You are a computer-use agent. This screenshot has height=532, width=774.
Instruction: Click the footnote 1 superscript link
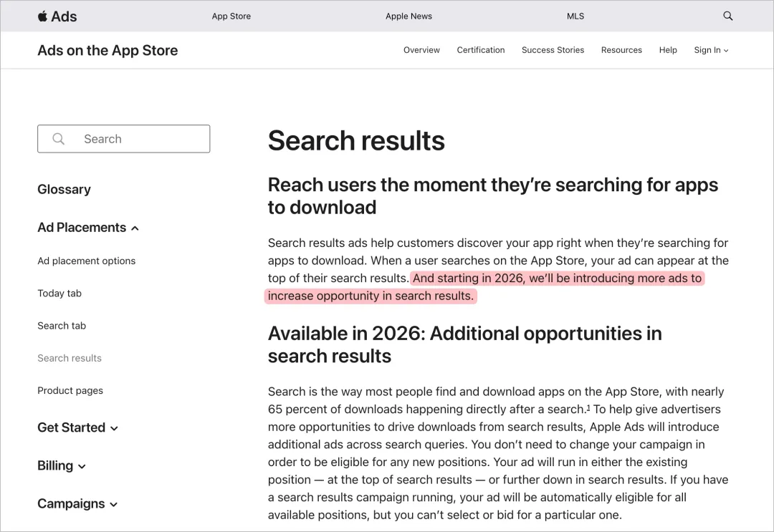pos(588,407)
